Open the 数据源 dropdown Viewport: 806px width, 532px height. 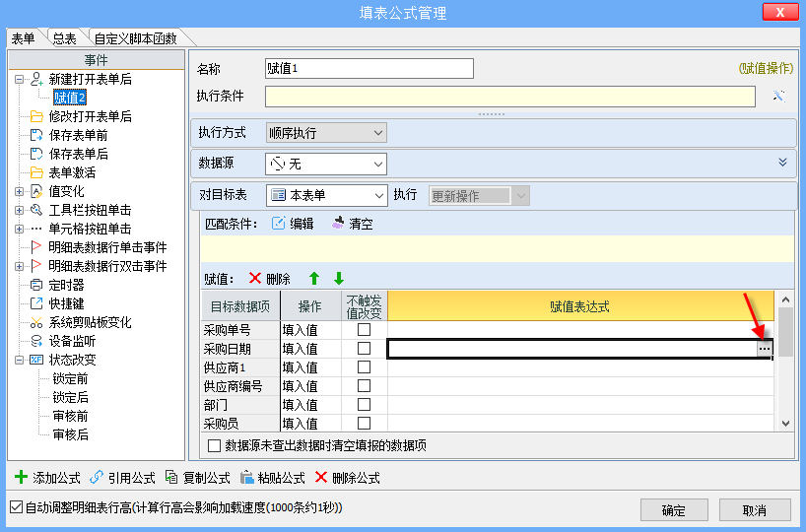pos(377,165)
